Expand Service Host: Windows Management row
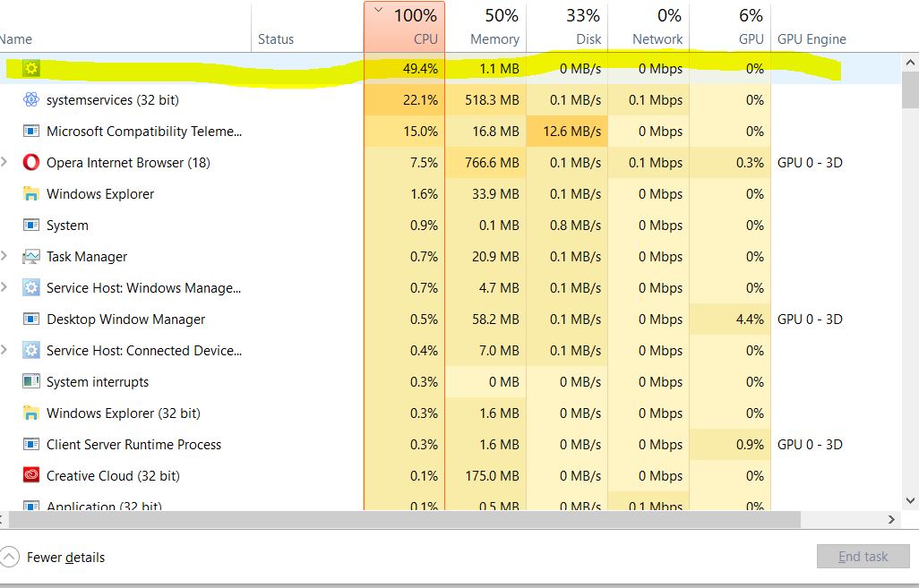 coord(4,288)
